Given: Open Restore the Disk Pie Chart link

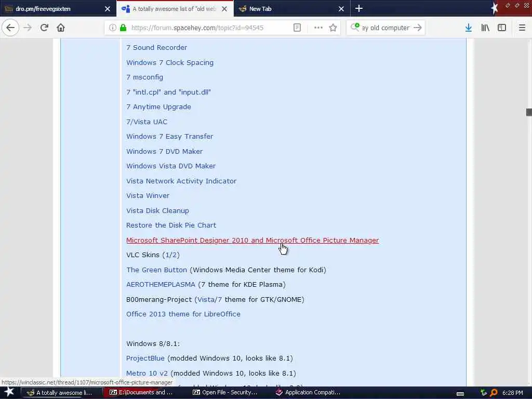Looking at the screenshot, I should tap(171, 225).
